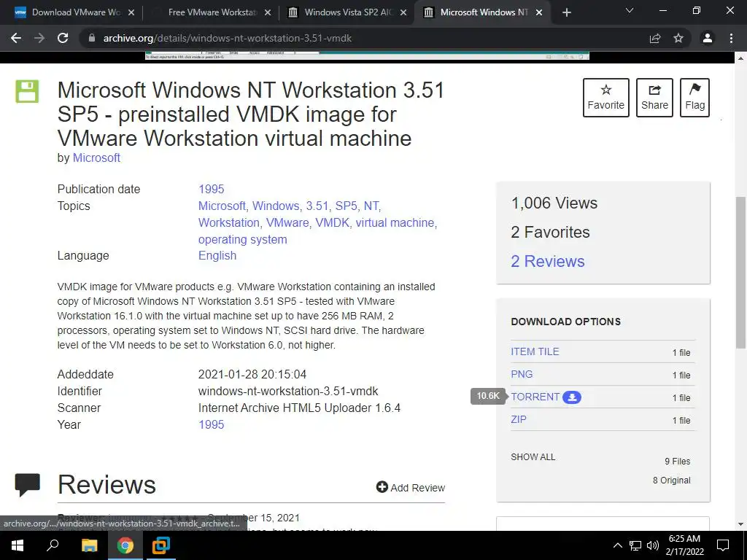Screen dimensions: 747x560
Task: Bookmark this page with the star icon
Action: pos(678,38)
